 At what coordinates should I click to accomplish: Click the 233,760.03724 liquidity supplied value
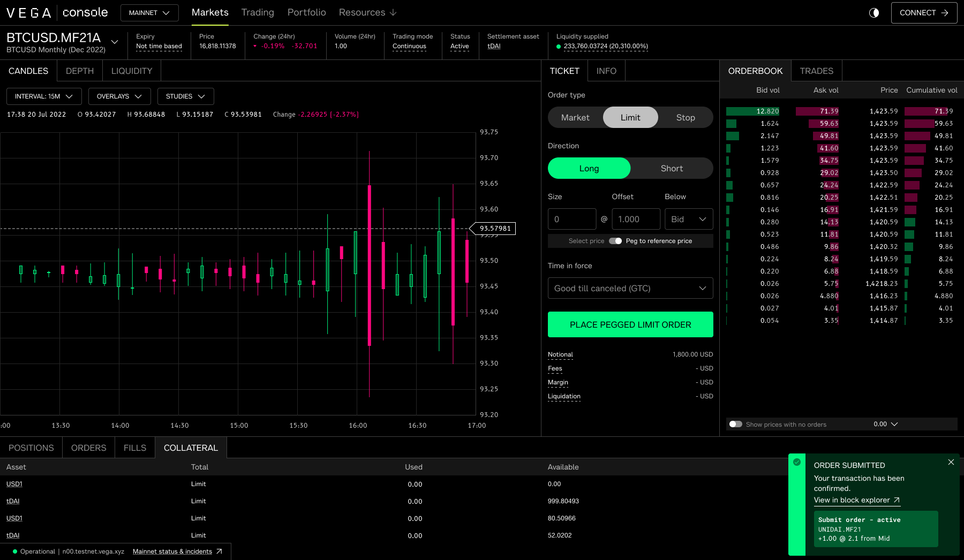tap(606, 47)
